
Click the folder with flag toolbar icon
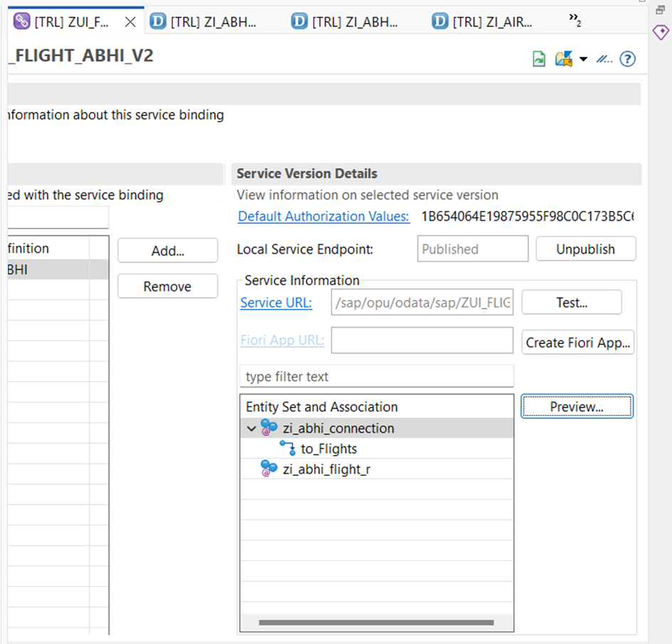click(564, 59)
